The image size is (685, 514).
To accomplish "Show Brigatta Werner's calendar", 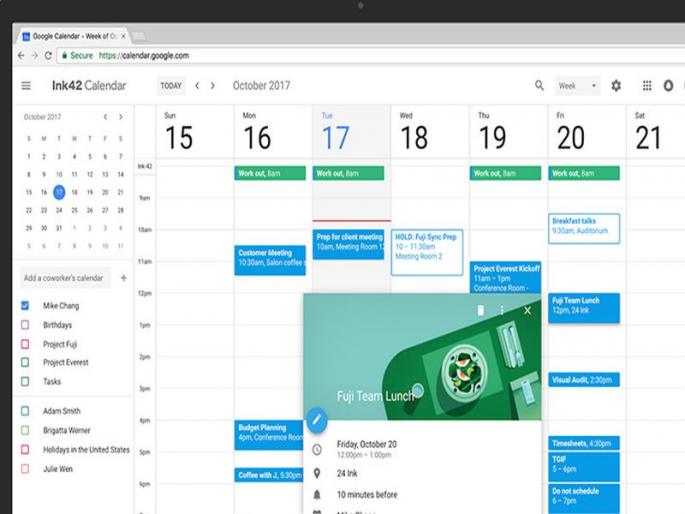I will point(25,430).
